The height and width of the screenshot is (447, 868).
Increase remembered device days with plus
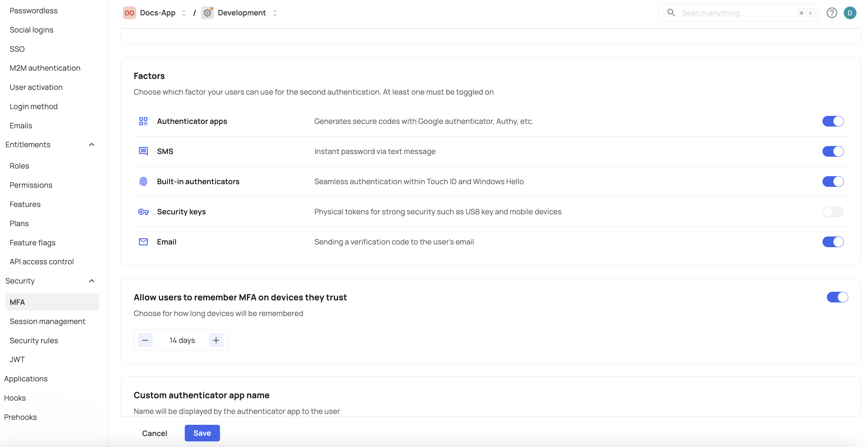[216, 340]
